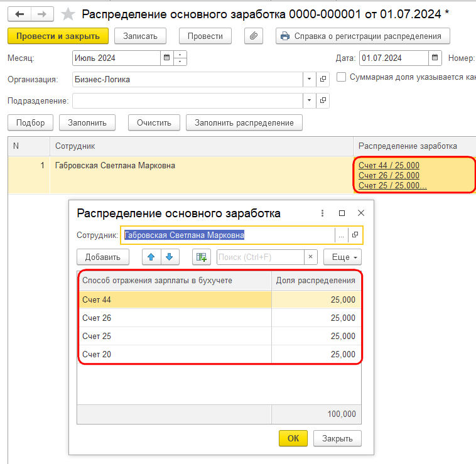Image resolution: width=476 pixels, height=464 pixels.
Task: Click 25,000 share for Счет 20
Action: click(316, 355)
